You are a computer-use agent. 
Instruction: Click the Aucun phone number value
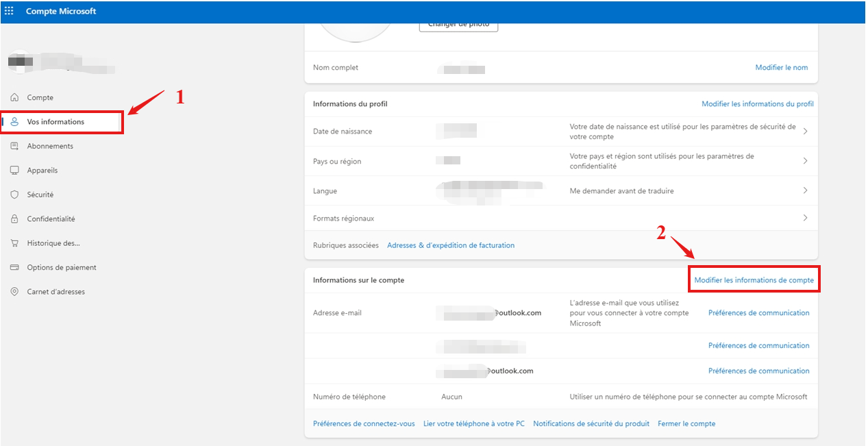pyautogui.click(x=451, y=397)
